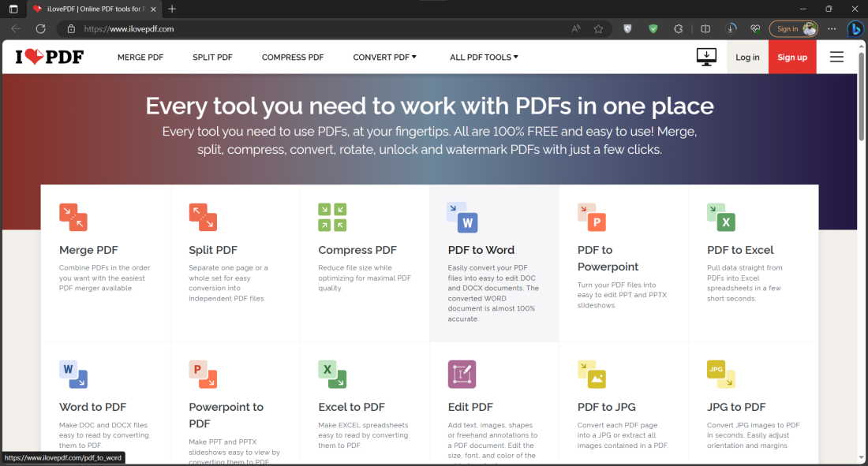Viewport: 868px width, 466px height.
Task: Expand the ALL PDF TOOLS dropdown
Action: 484,57
